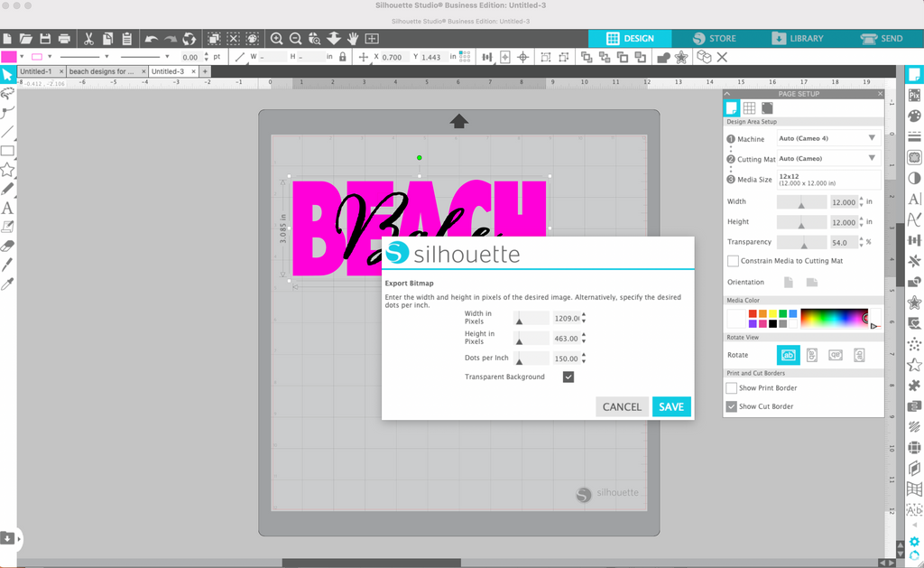This screenshot has height=568, width=924.
Task: Open the Pix panel icon
Action: coord(914,95)
